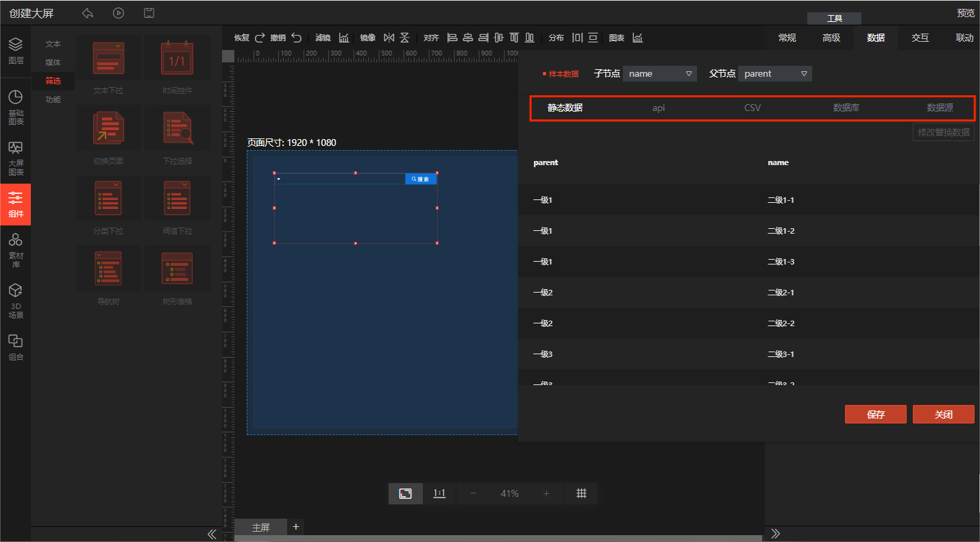Set canvas zoom to 1:1

coord(439,493)
